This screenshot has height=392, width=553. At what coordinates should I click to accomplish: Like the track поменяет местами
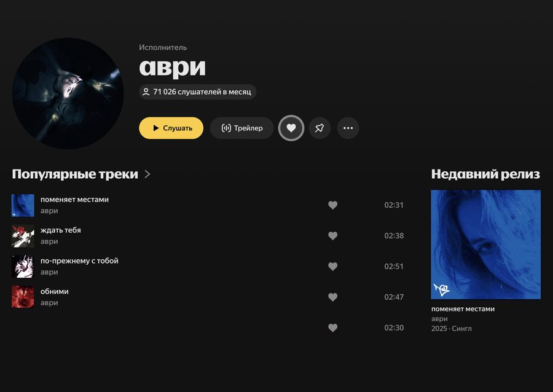(332, 205)
